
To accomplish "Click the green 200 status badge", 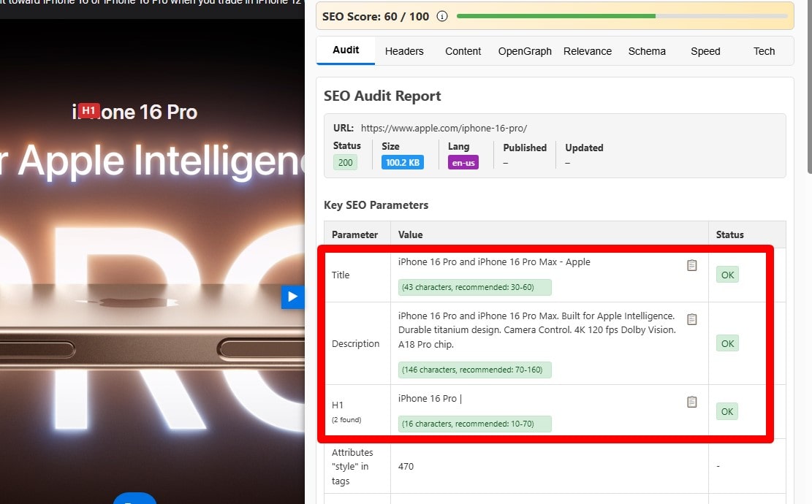I will coord(345,162).
